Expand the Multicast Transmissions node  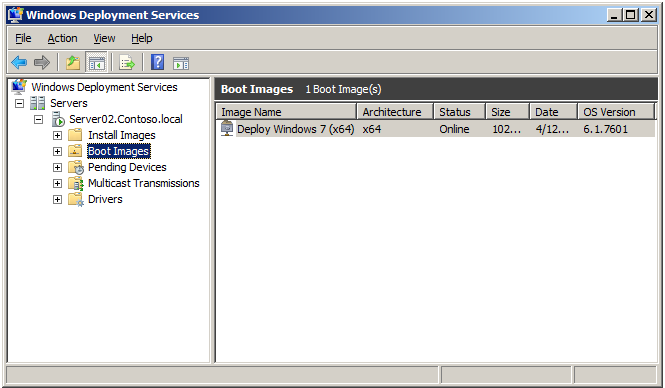click(57, 183)
